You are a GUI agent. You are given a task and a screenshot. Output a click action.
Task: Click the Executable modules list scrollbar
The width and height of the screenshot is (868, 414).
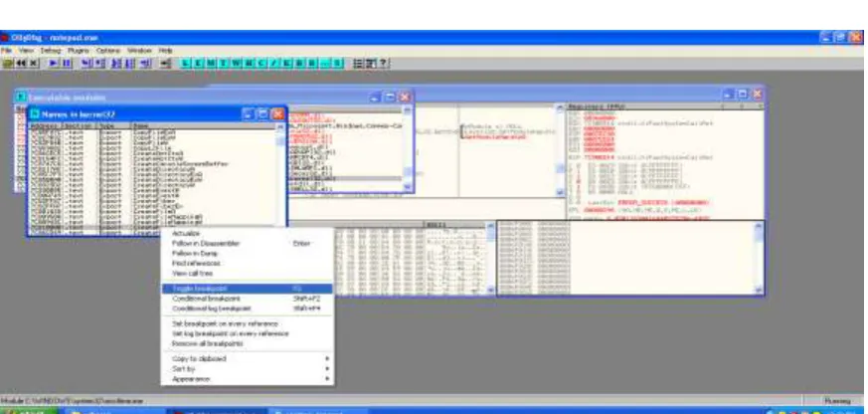point(408,147)
